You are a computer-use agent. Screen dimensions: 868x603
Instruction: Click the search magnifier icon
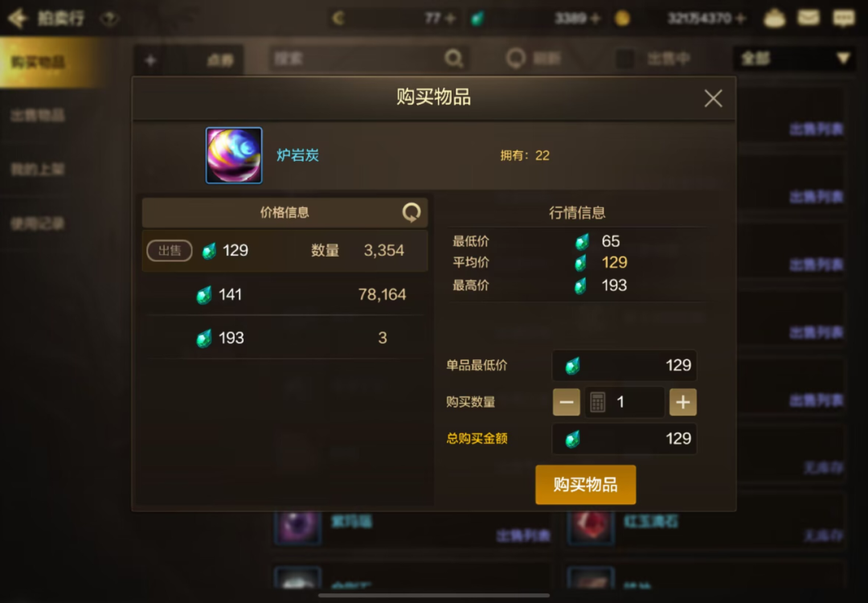click(453, 58)
